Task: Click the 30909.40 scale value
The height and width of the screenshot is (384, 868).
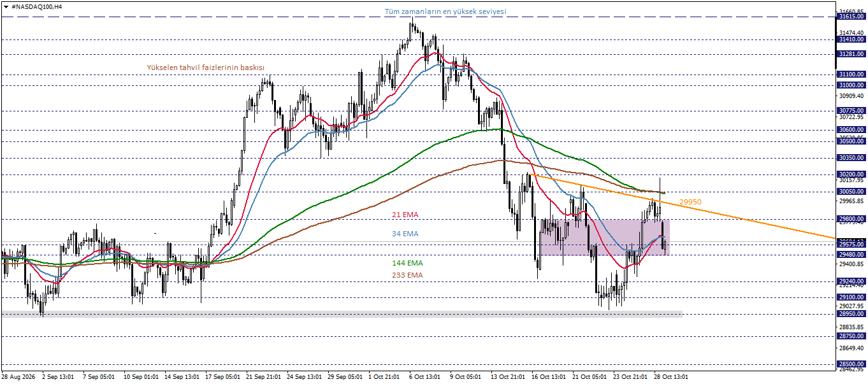Action: [852, 96]
